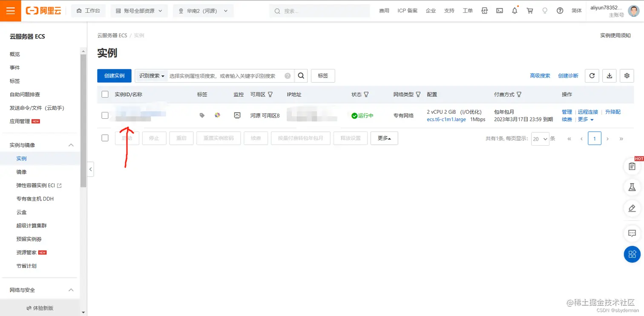Image resolution: width=644 pixels, height=316 pixels.
Task: Open the notification bell
Action: click(x=515, y=11)
